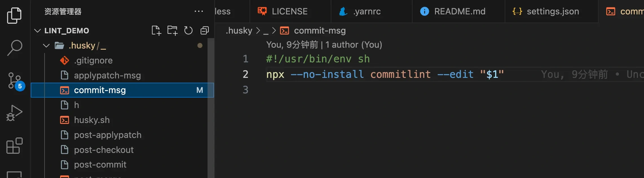The image size is (644, 178).
Task: Click the --no-install flag in the code
Action: coord(327,74)
